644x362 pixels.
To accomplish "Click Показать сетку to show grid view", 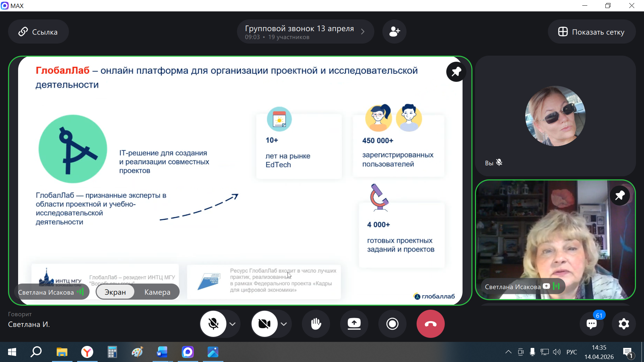I will pyautogui.click(x=592, y=32).
